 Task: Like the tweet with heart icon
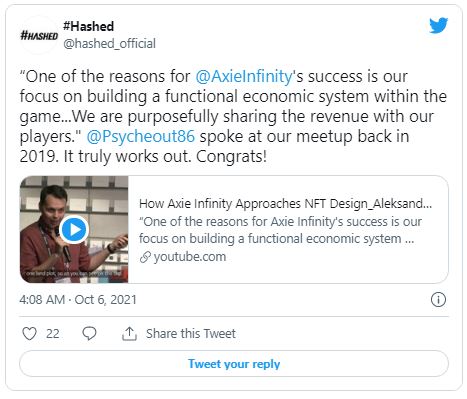(29, 333)
